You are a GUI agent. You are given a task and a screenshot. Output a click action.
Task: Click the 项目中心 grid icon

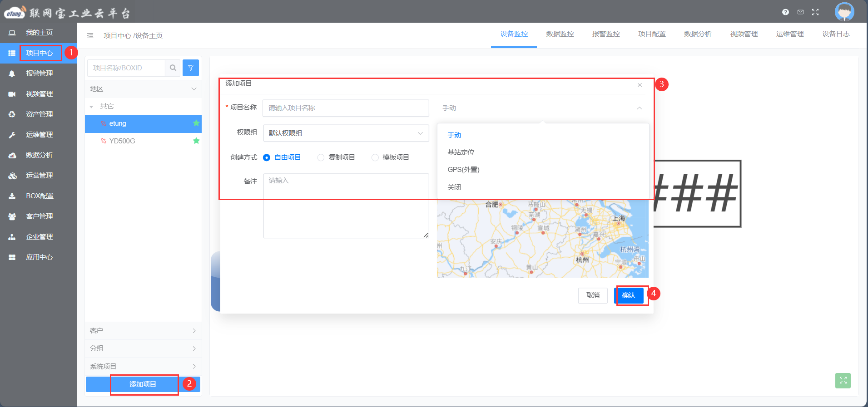click(12, 53)
